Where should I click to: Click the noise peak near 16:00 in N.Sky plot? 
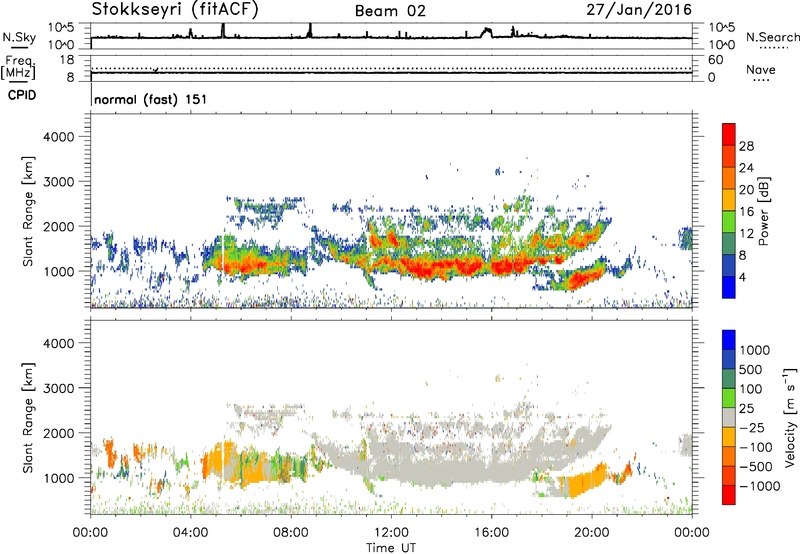[x=487, y=33]
